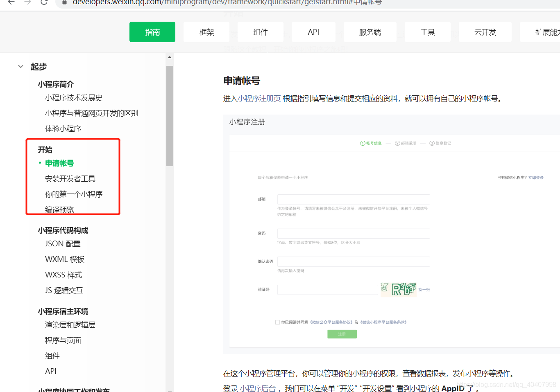Click step indicator ①帐号信息

(x=371, y=143)
